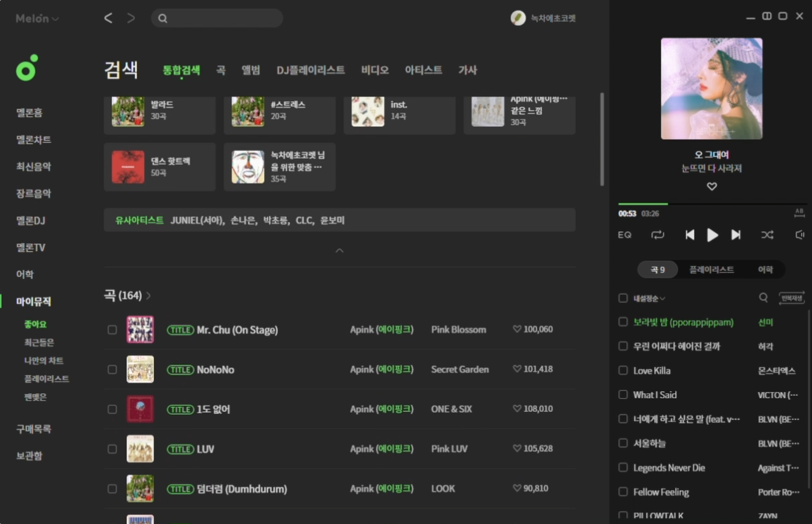
Task: Select the 어학 tab in player
Action: tap(765, 270)
